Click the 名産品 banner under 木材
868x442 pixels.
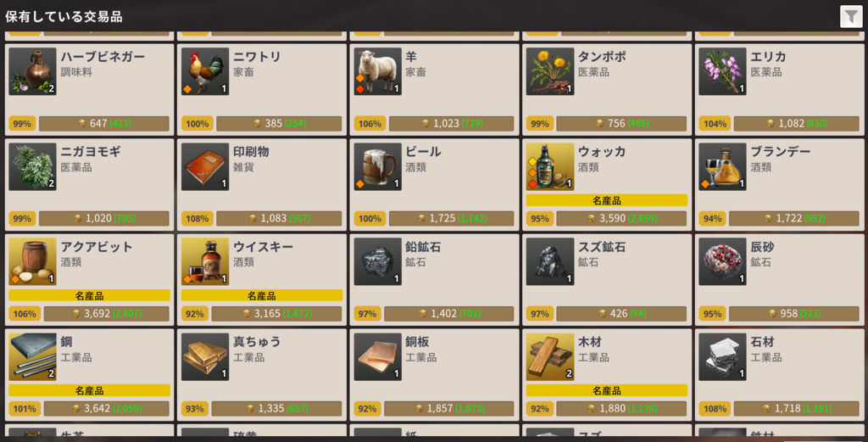point(607,390)
